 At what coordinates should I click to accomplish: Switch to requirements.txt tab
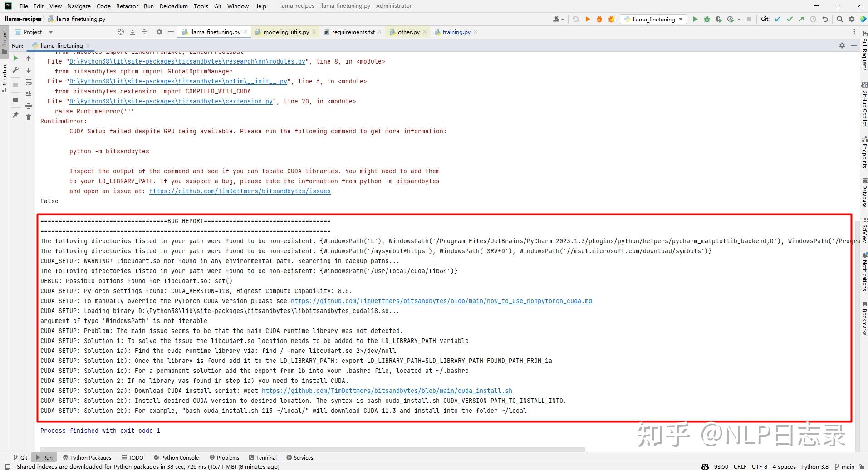[x=353, y=32]
